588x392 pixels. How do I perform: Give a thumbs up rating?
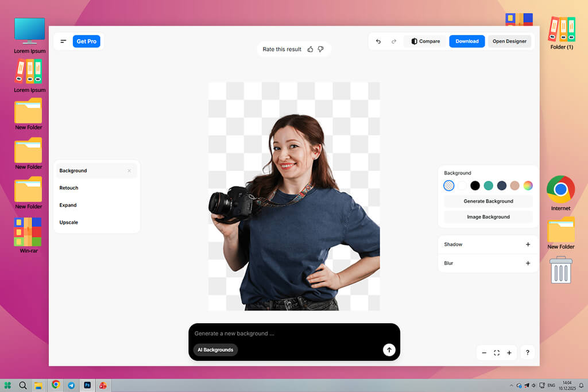coord(310,49)
